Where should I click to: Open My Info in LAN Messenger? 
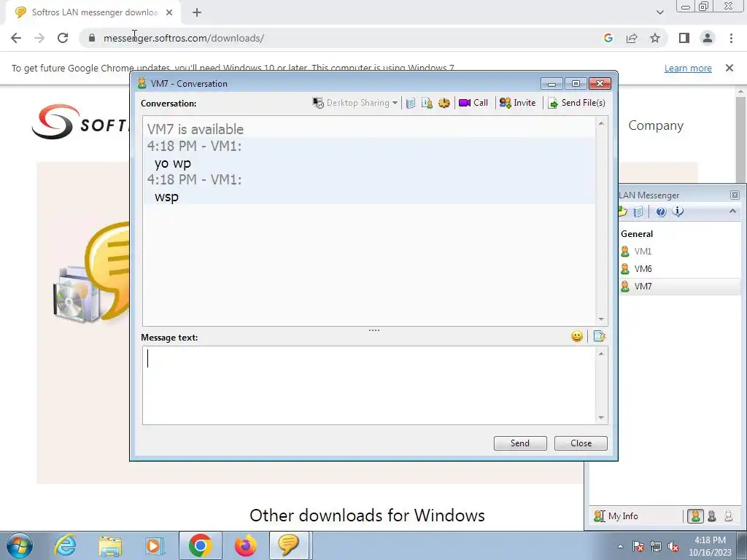[x=616, y=516]
